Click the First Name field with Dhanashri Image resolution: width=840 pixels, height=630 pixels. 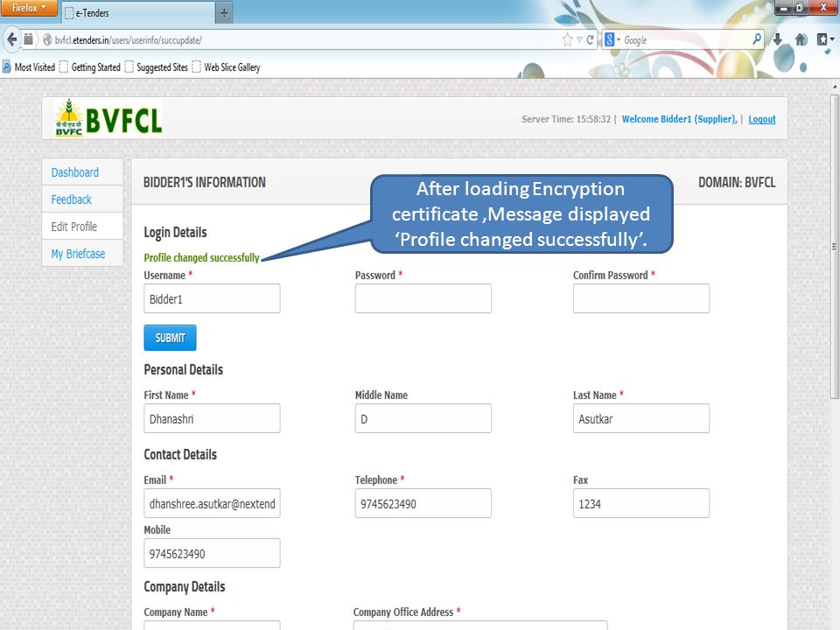[212, 418]
